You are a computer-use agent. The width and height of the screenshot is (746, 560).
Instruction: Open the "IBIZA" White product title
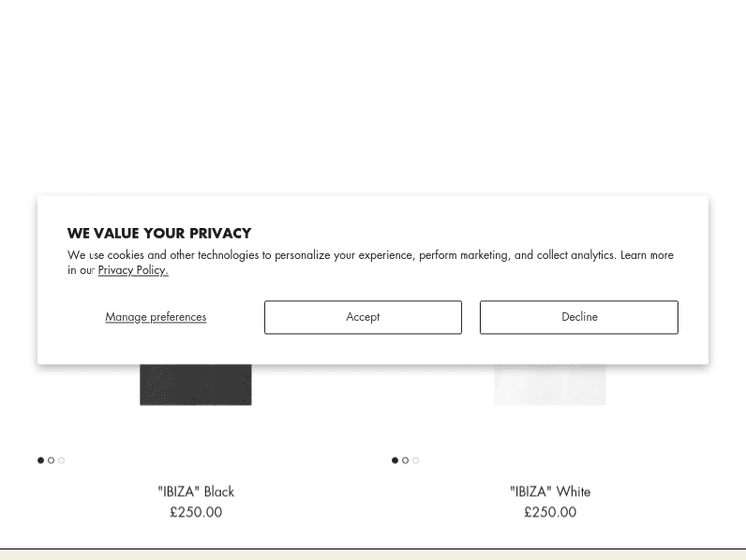[550, 491]
